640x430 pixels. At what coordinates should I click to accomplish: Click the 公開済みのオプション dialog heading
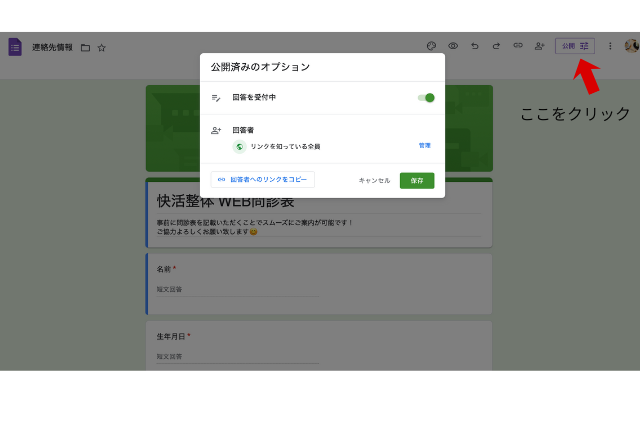pos(260,67)
